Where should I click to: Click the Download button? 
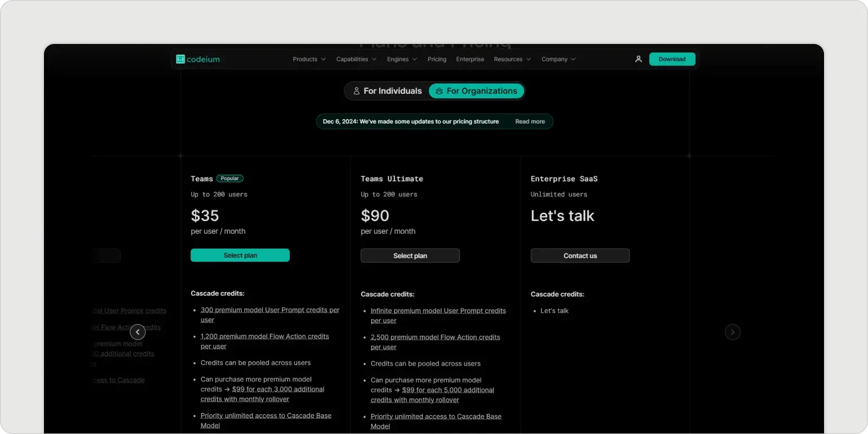click(672, 59)
